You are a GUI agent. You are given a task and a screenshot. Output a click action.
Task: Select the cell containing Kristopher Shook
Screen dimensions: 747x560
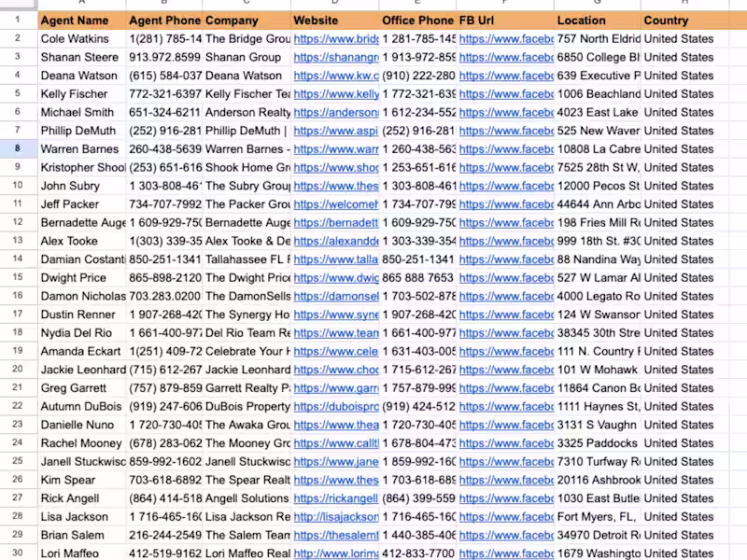pos(79,167)
